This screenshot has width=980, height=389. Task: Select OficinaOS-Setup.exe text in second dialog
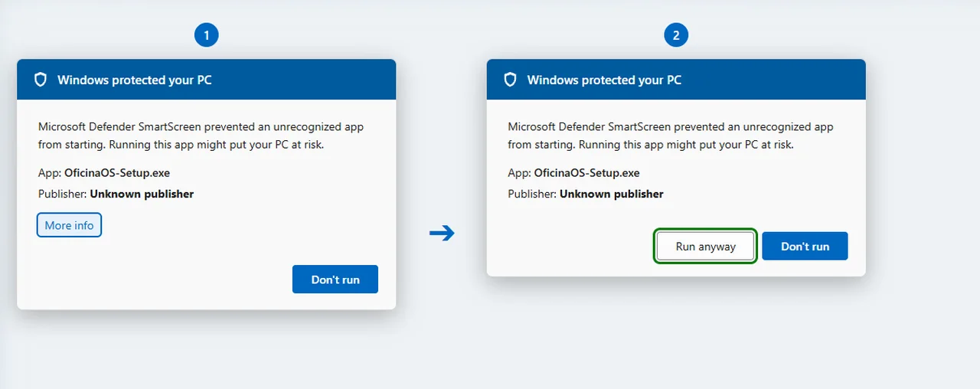(586, 173)
